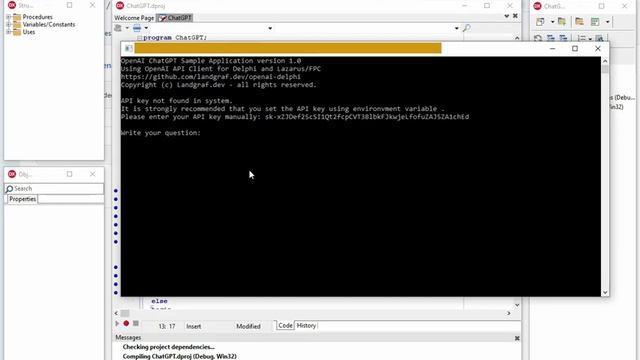
Task: Open the editor method navigation combo dropdown
Action: tap(456, 29)
